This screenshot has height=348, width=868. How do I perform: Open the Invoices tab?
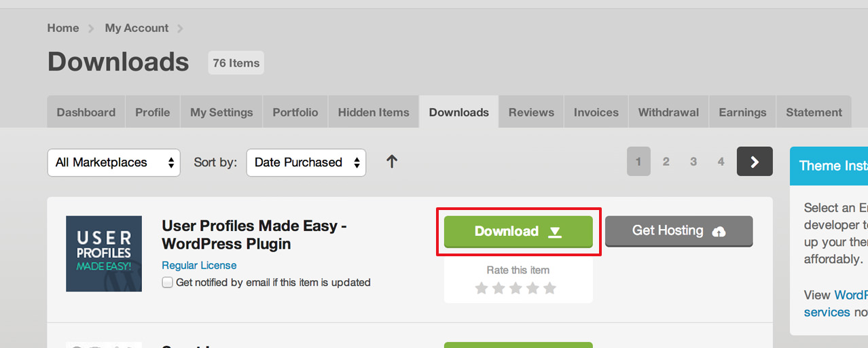pyautogui.click(x=596, y=112)
